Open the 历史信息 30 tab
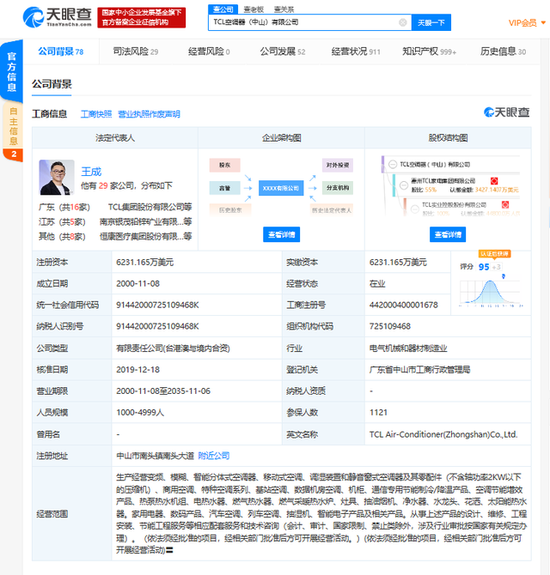 503,52
